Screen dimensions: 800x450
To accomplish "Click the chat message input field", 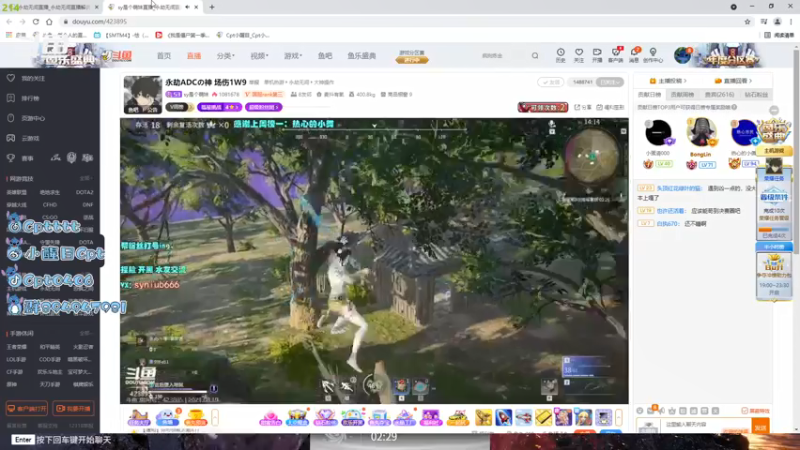I will point(706,425).
